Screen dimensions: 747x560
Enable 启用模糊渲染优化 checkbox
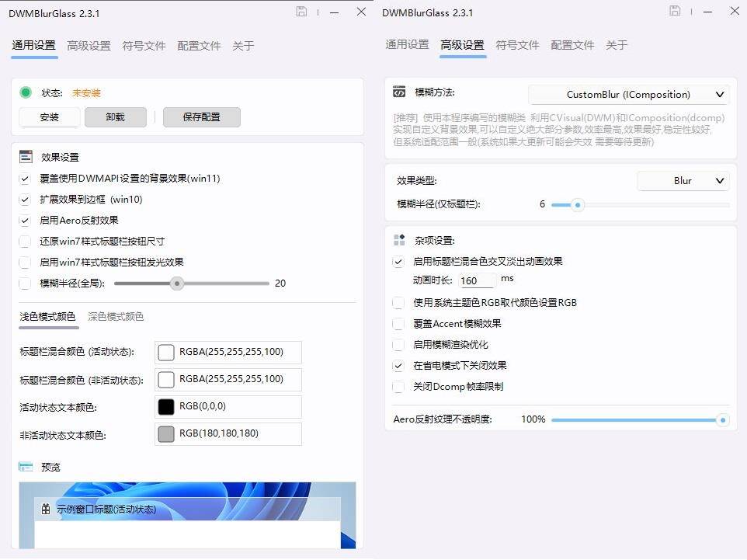point(398,345)
